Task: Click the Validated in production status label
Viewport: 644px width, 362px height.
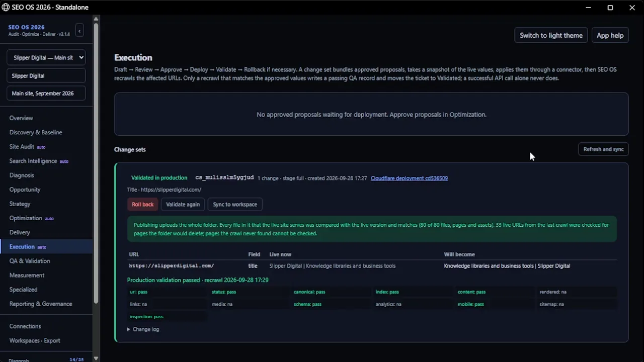Action: click(x=159, y=178)
